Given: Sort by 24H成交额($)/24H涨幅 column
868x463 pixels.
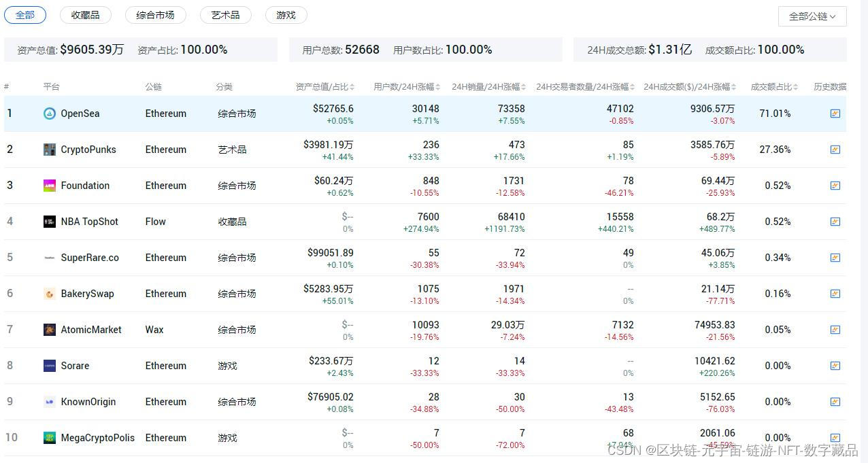Looking at the screenshot, I should tap(690, 87).
